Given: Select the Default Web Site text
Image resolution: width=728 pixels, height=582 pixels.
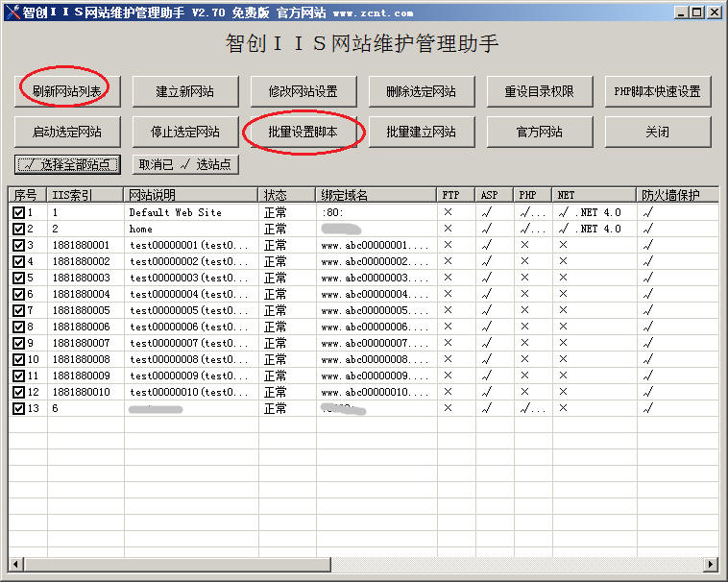Looking at the screenshot, I should coord(176,212).
